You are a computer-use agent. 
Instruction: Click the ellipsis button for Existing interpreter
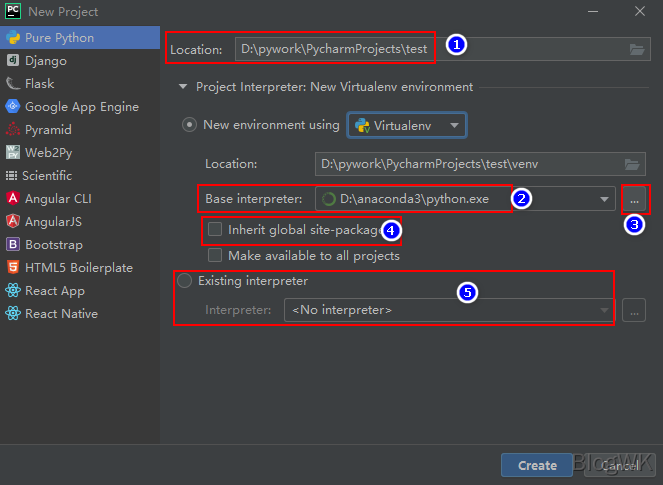coord(634,310)
